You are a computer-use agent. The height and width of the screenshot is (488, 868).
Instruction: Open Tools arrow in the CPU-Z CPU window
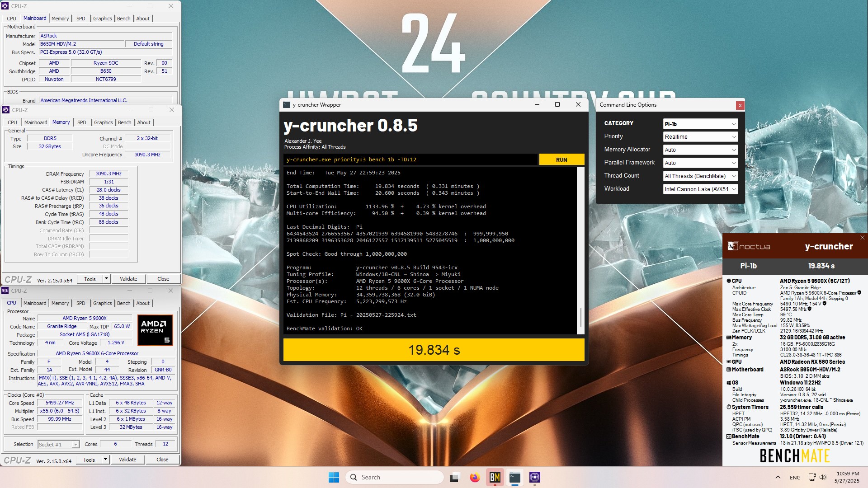coord(105,460)
